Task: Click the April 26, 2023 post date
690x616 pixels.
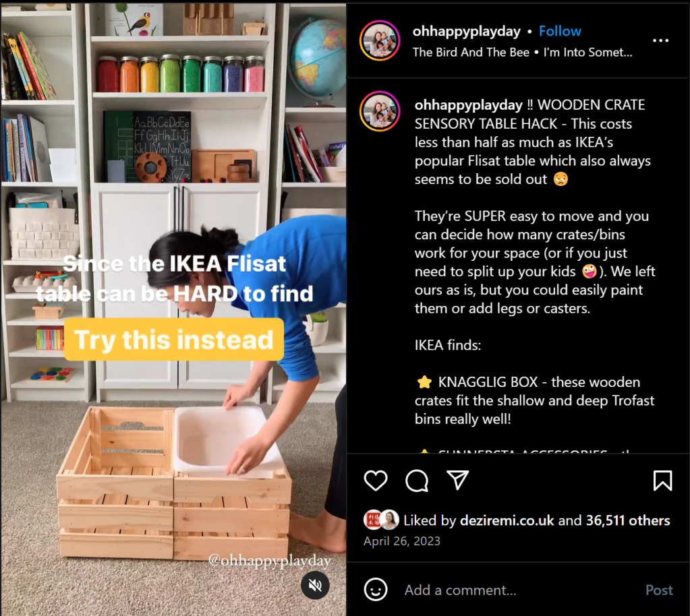Action: tap(402, 541)
